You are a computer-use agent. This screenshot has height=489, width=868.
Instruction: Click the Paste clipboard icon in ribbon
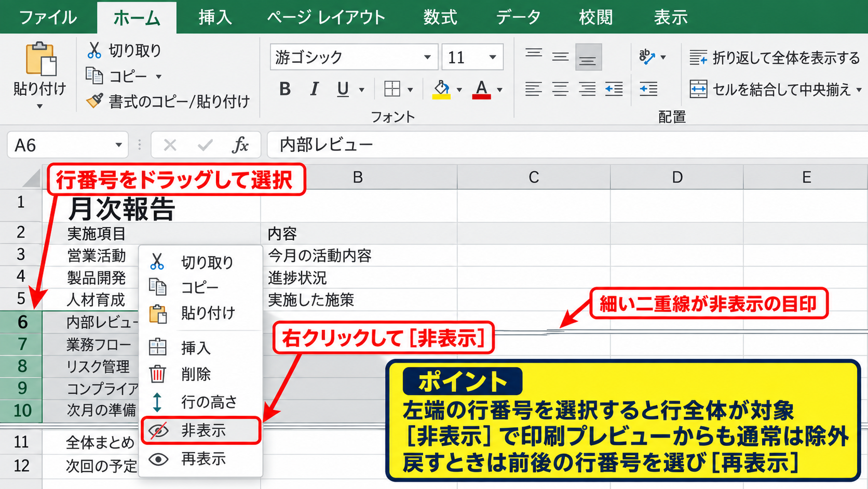point(41,59)
